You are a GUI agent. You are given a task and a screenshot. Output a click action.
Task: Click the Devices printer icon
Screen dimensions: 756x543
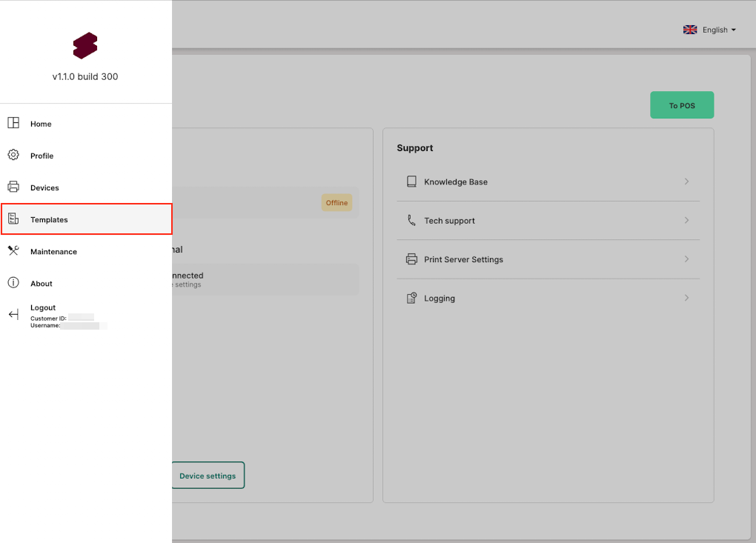pyautogui.click(x=13, y=187)
